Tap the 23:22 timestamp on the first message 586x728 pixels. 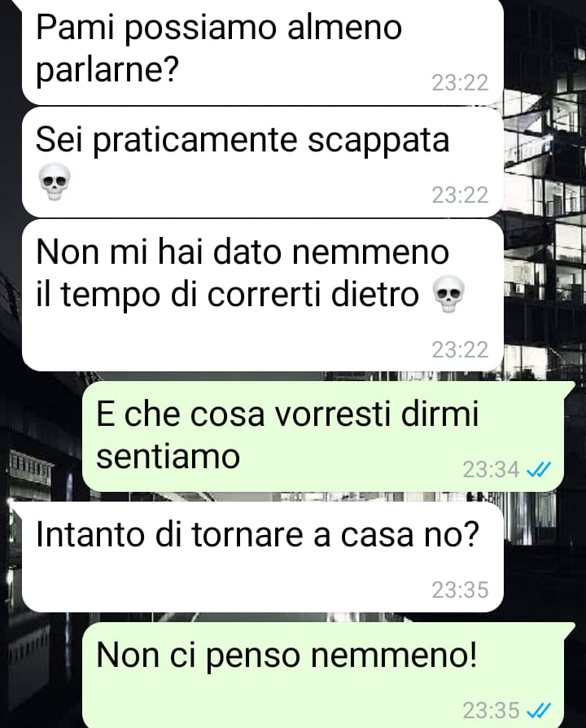tap(460, 83)
